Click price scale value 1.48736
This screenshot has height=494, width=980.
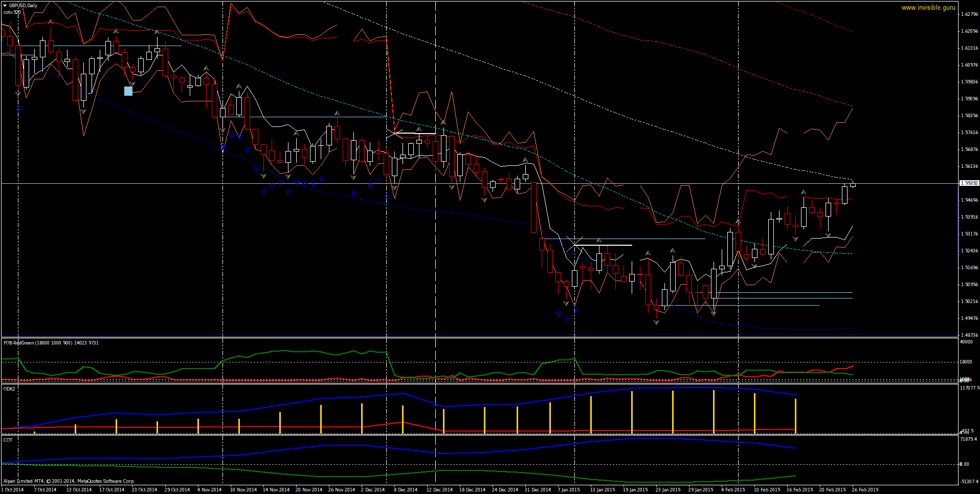coord(970,335)
